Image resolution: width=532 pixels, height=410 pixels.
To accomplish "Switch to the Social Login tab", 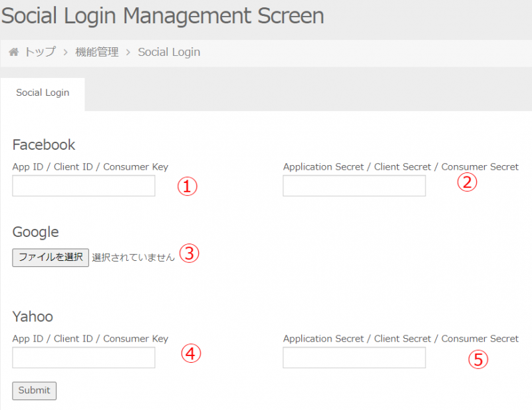I will 43,93.
